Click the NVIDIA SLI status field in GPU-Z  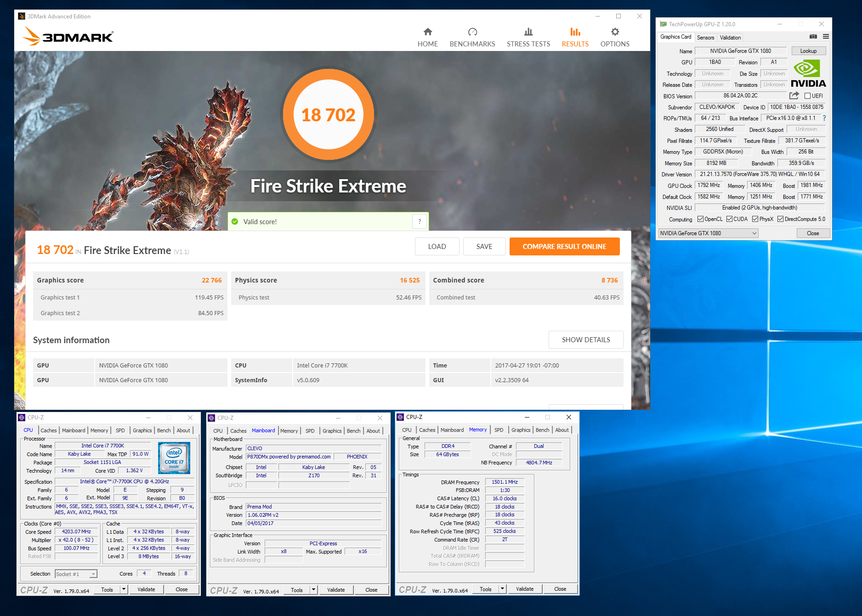click(x=760, y=208)
